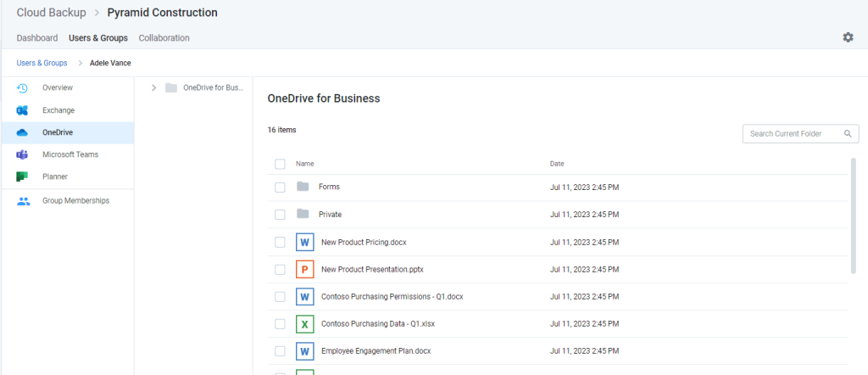This screenshot has height=375, width=868.
Task: Open settings gear icon
Action: 848,37
